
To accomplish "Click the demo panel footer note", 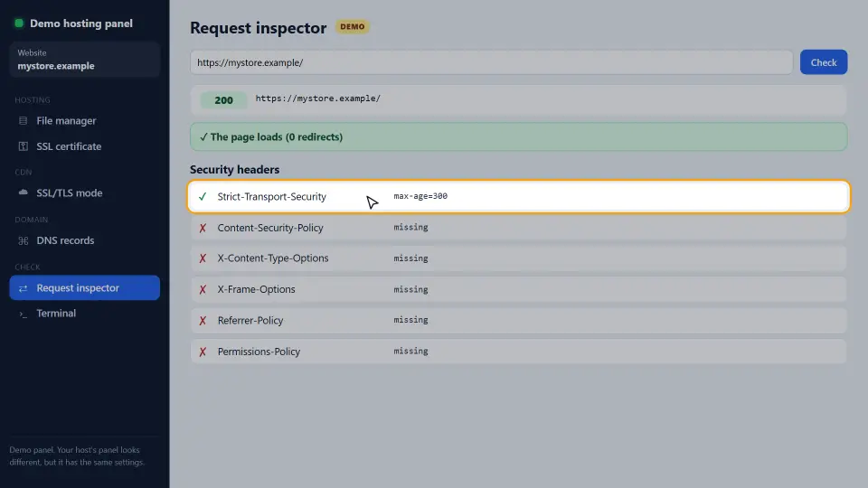I will click(77, 455).
